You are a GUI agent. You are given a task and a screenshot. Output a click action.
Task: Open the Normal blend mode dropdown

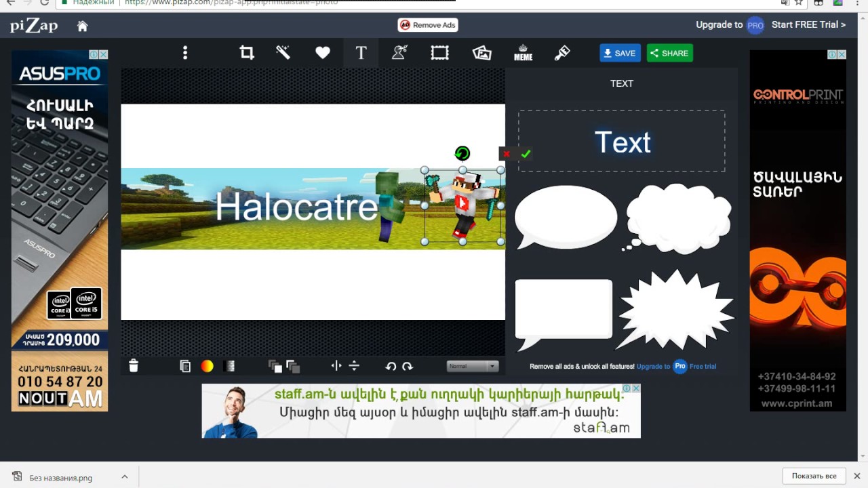(473, 366)
